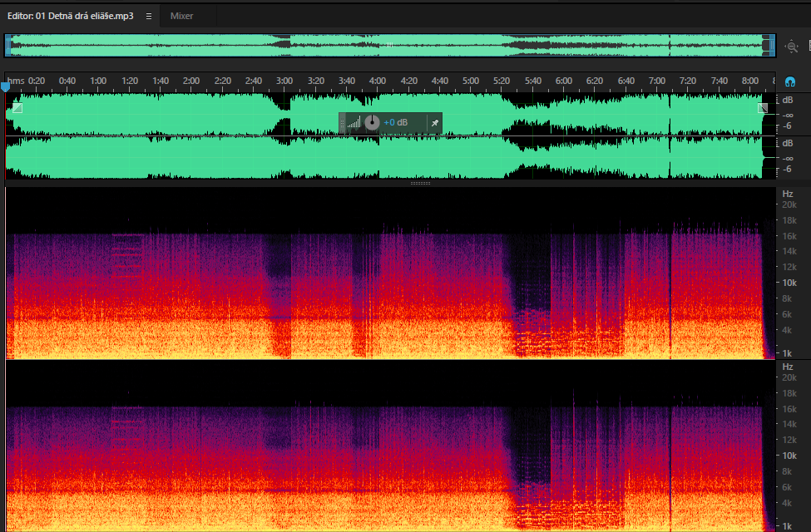Screen dimensions: 811x532
Task: Click the 4:00 mark on the time ruler
Action: click(378, 81)
